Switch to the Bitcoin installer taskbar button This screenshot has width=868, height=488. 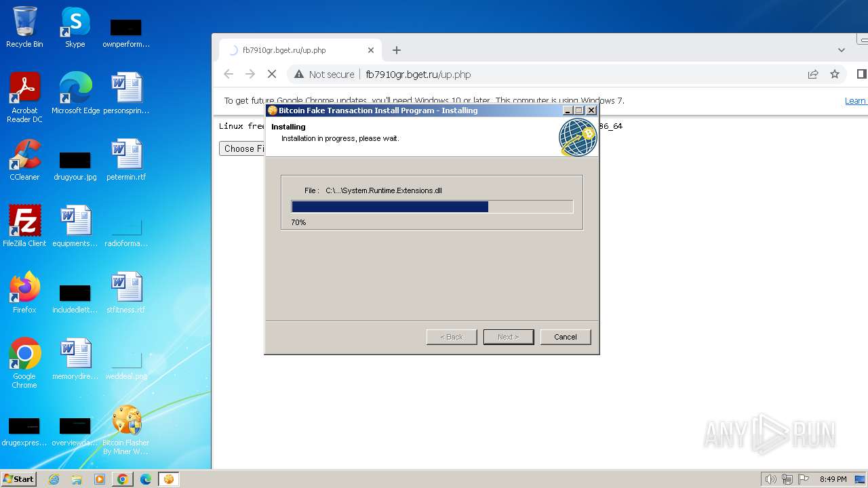point(168,479)
